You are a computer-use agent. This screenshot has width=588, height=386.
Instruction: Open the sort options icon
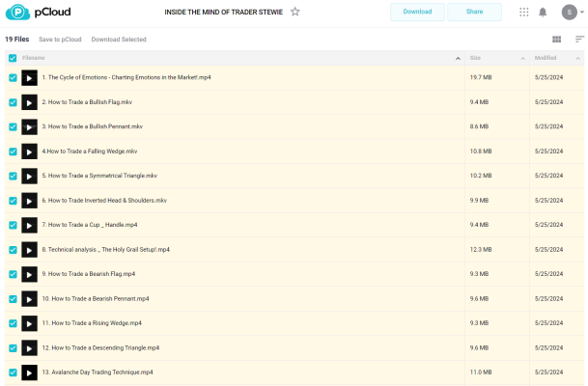coord(579,40)
